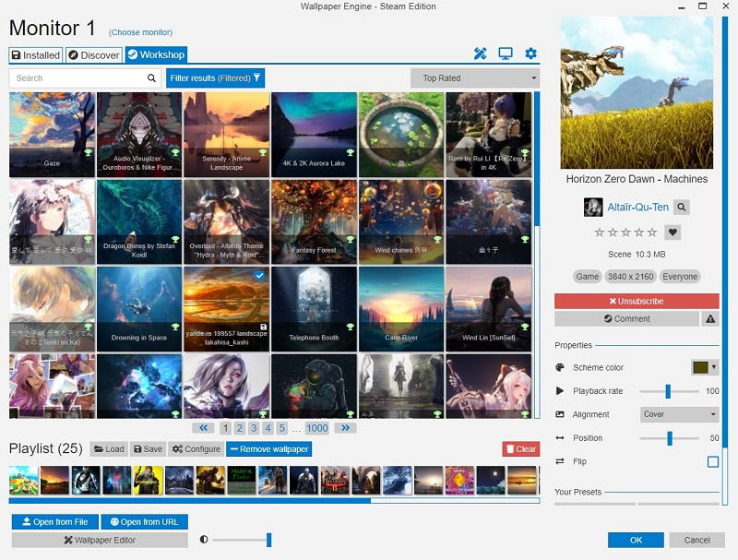
Task: Search author via magnifier next to Altaïr-Qu-Ten
Action: tap(681, 208)
